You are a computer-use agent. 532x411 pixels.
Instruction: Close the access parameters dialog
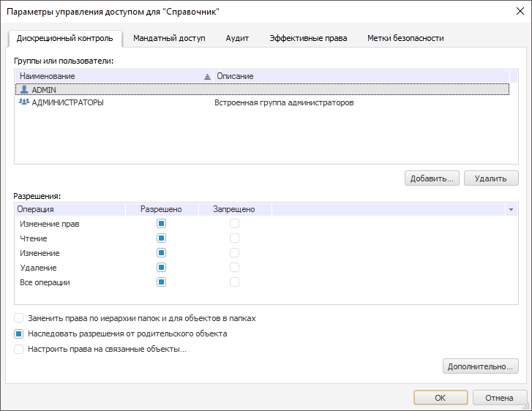[x=518, y=12]
